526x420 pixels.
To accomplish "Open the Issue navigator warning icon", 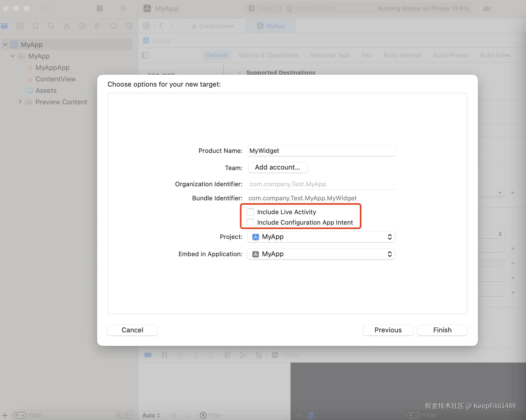I will click(67, 26).
